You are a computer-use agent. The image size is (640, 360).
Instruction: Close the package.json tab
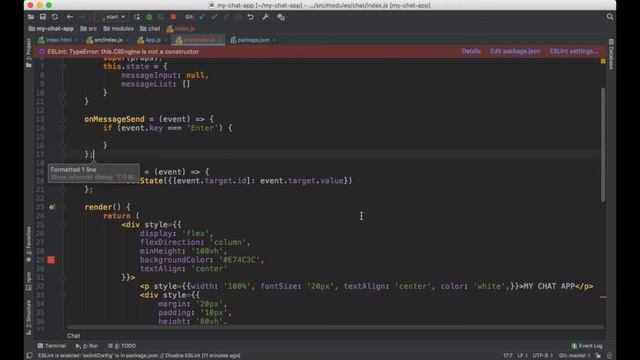(275, 40)
